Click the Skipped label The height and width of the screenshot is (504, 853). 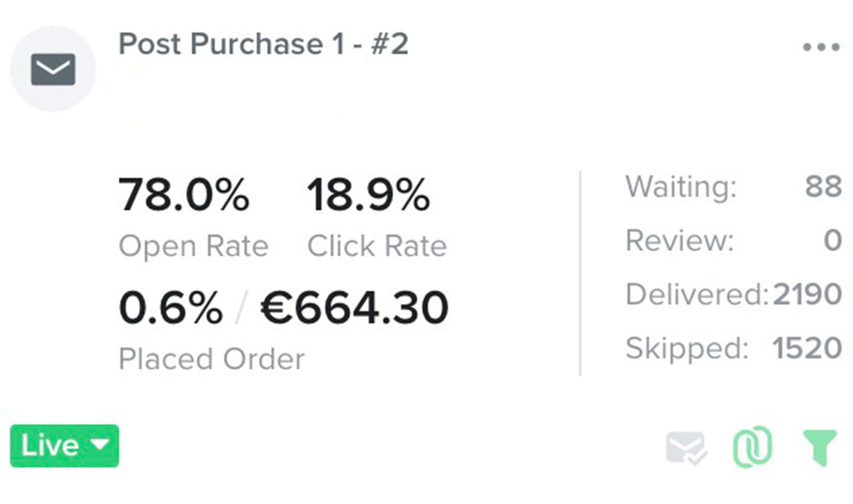click(686, 348)
